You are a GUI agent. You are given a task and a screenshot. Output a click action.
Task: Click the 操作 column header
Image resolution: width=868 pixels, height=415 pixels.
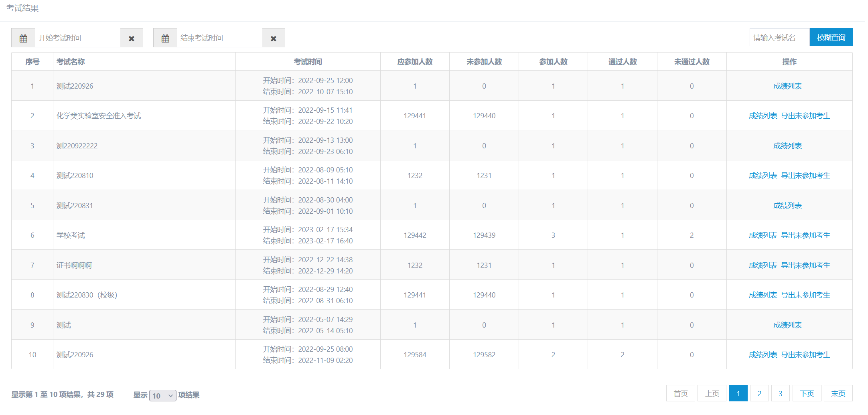789,62
